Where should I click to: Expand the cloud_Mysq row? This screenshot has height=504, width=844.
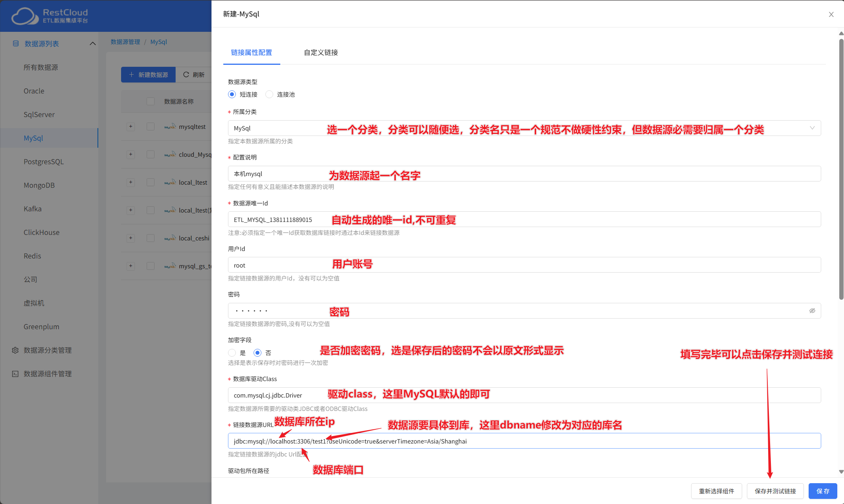pos(131,154)
